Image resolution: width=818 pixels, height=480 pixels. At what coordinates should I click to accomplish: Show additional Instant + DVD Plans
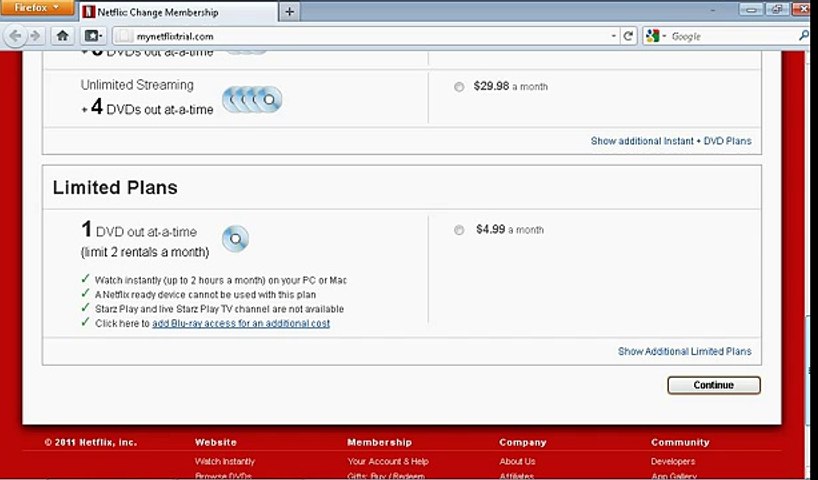pyautogui.click(x=671, y=141)
